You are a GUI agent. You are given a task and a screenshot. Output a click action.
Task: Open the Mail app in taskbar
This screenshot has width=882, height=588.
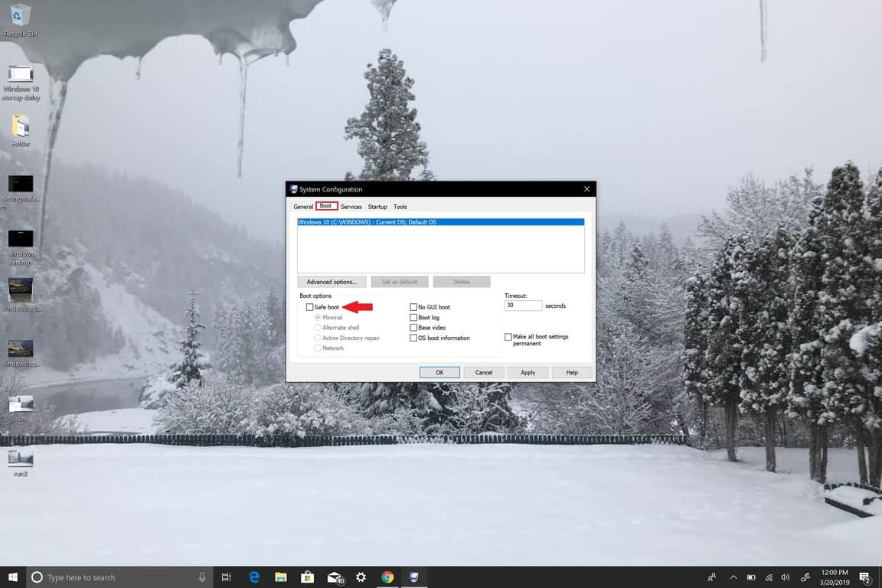(335, 577)
